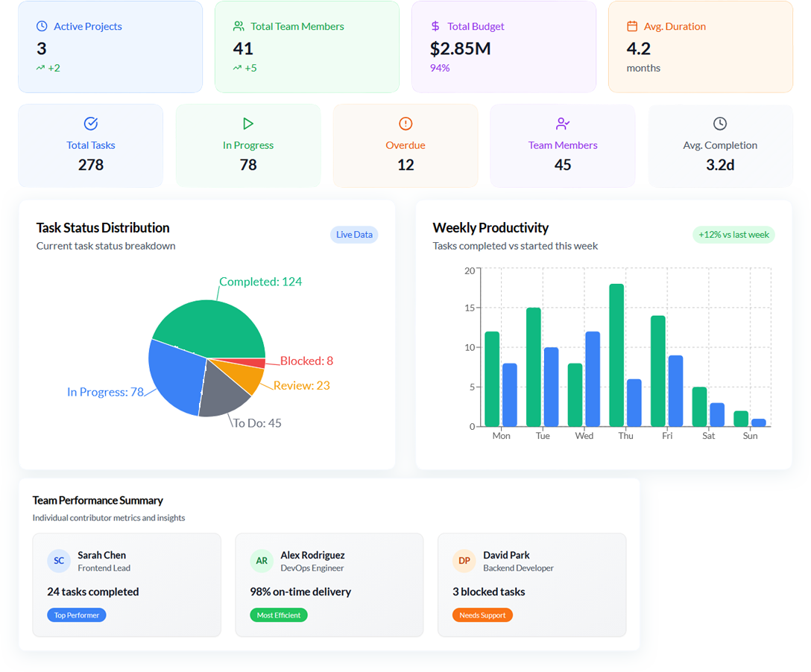Click the 4.2 Avg. Duration value
811x672 pixels.
pos(639,48)
